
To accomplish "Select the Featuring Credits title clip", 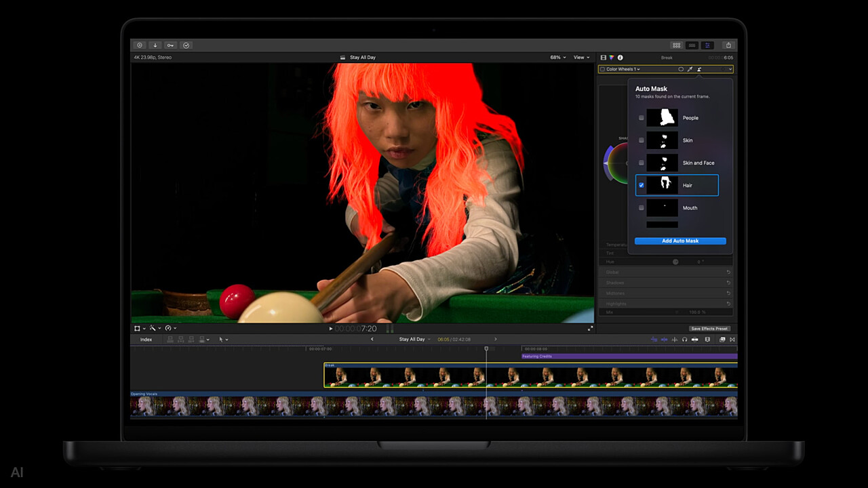I will [629, 356].
